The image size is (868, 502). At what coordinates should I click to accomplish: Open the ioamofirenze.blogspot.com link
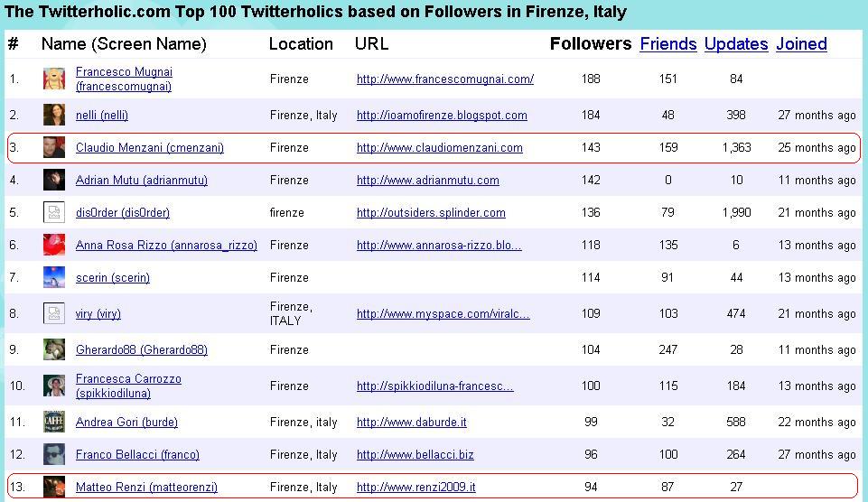click(442, 115)
